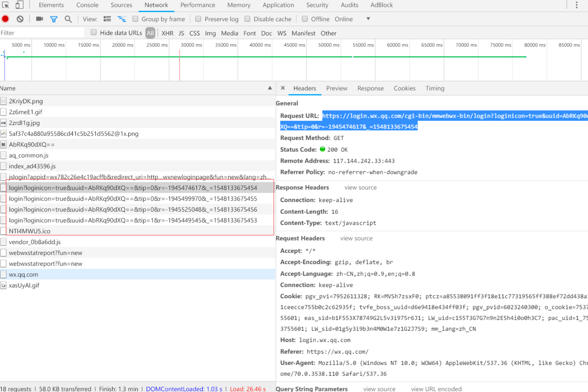Toggle the device toolbar icon
This screenshot has width=588, height=392.
(x=19, y=5)
